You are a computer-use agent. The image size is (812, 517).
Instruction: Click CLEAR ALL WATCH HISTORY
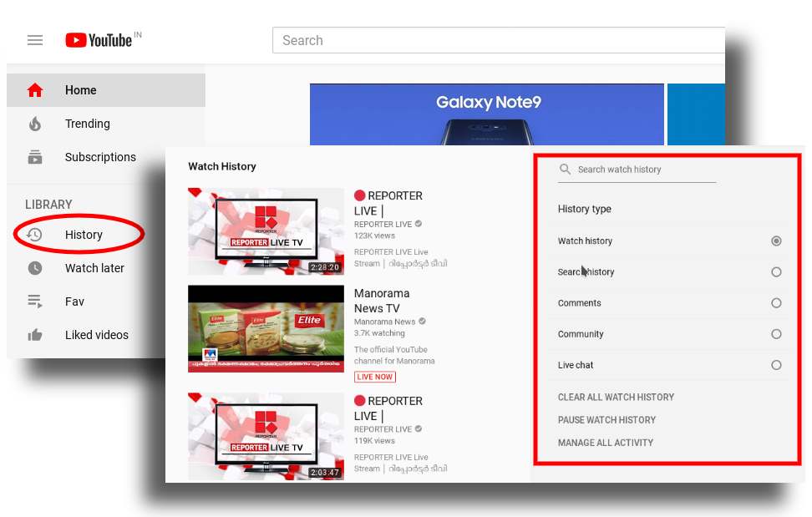click(616, 398)
